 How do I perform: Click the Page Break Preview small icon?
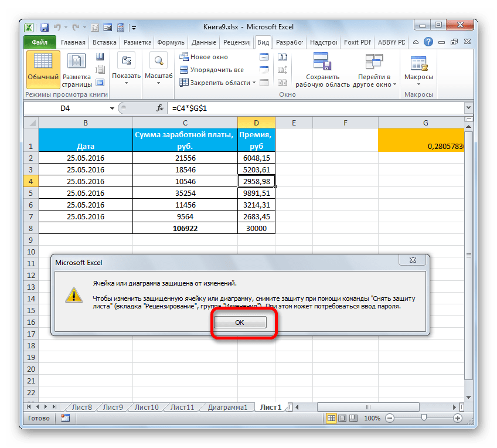100,57
